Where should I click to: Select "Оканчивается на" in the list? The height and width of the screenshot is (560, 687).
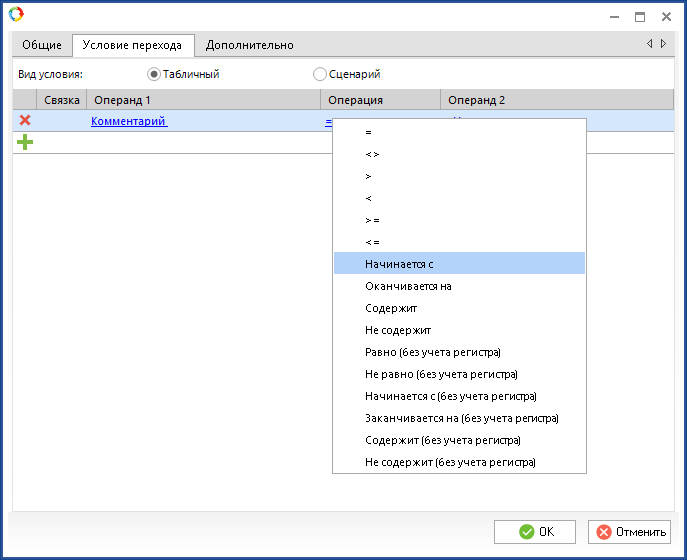[409, 286]
